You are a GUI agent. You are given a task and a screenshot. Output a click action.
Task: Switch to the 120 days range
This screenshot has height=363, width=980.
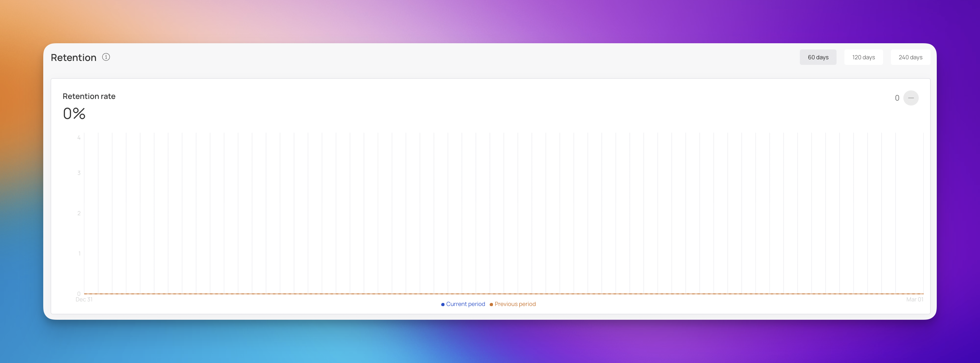863,57
